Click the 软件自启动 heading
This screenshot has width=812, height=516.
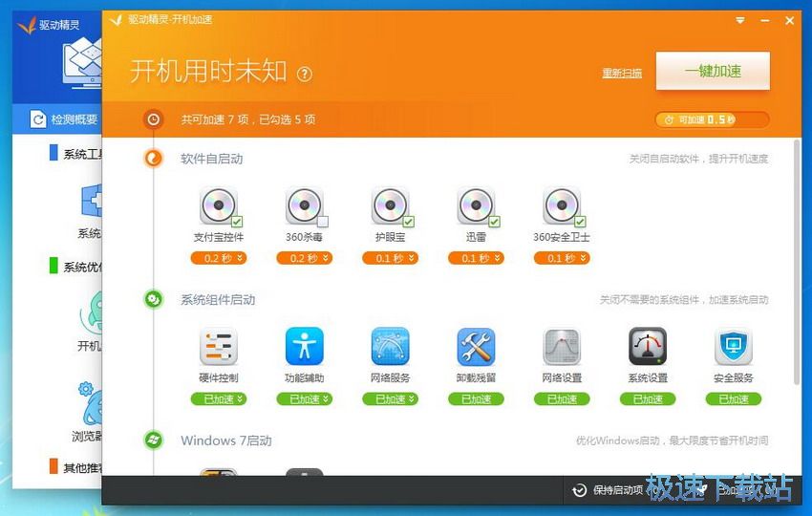pos(212,159)
